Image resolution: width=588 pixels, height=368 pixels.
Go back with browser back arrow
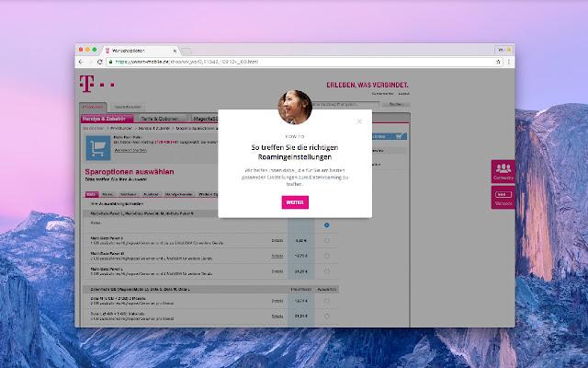coord(81,62)
